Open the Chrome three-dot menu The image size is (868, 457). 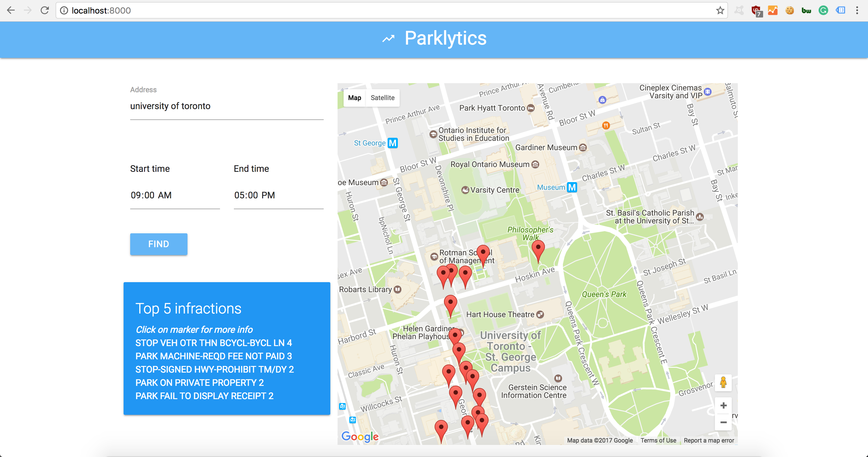coord(857,11)
